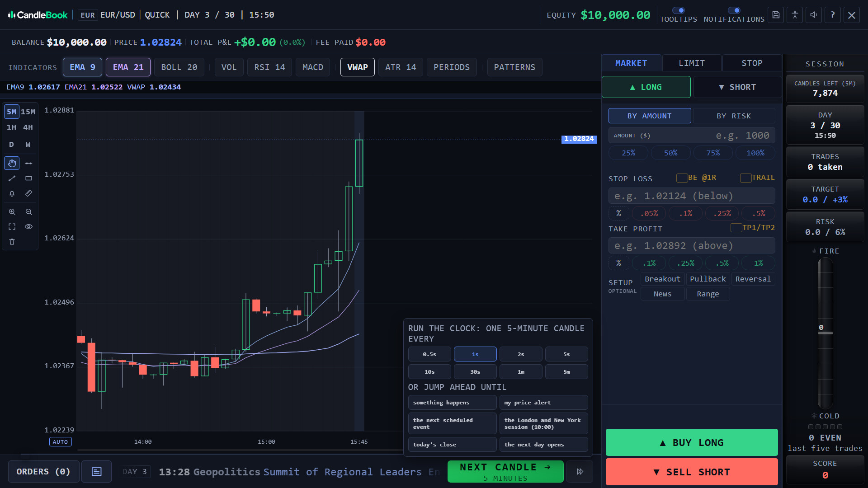868x488 pixels.
Task: Toggle the Tooltips switch
Action: 679,10
